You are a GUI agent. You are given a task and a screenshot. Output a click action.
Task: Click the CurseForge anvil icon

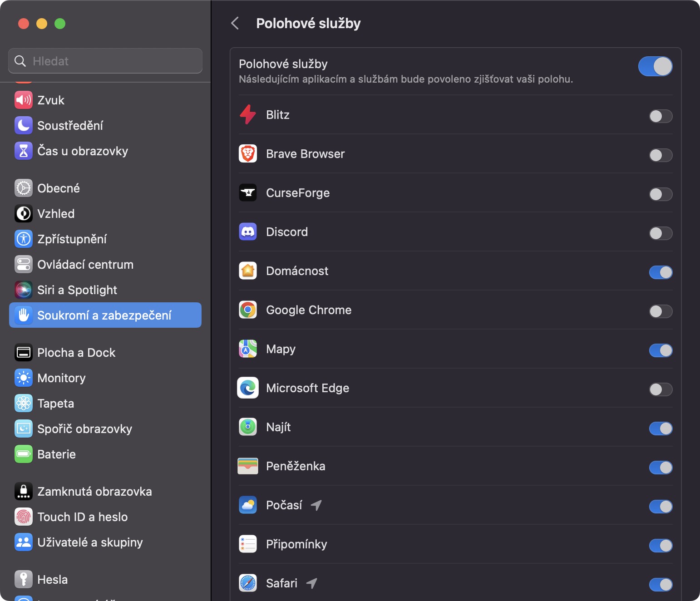click(x=248, y=193)
